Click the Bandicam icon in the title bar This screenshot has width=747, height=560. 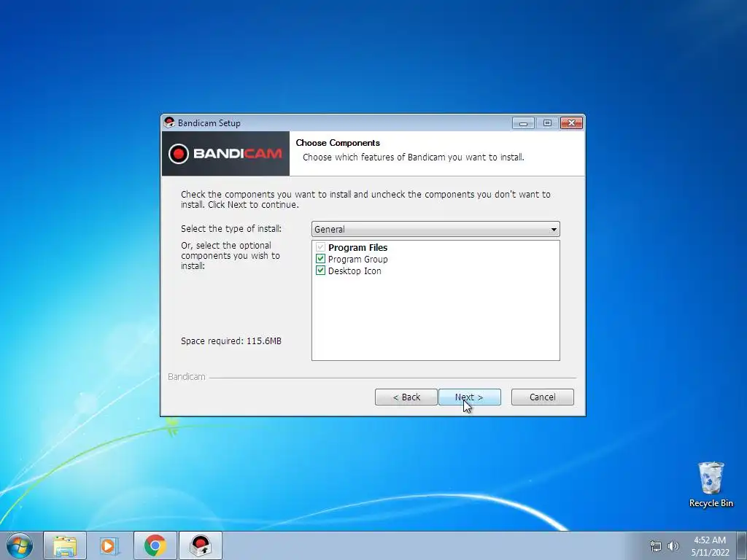[169, 122]
